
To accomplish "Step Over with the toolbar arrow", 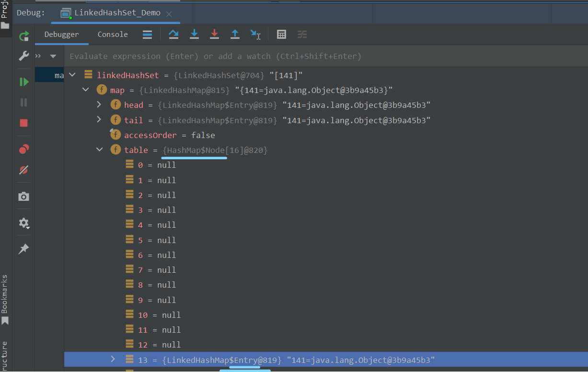I will (x=173, y=34).
